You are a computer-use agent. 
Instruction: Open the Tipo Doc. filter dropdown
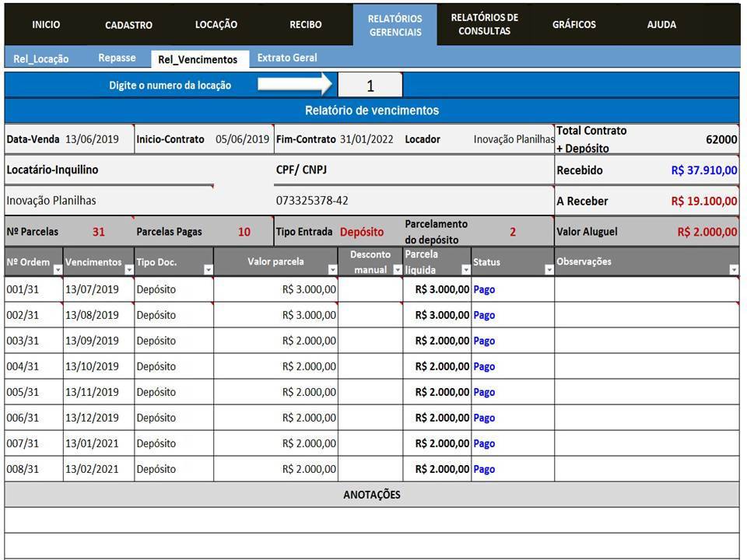point(207,269)
